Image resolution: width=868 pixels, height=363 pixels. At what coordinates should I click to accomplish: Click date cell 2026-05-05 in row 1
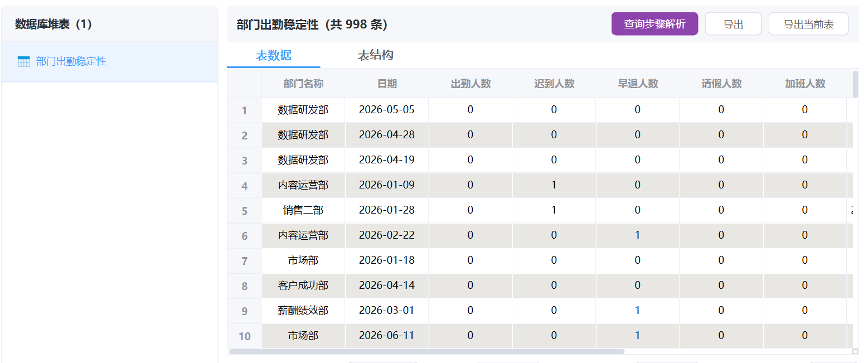click(387, 110)
